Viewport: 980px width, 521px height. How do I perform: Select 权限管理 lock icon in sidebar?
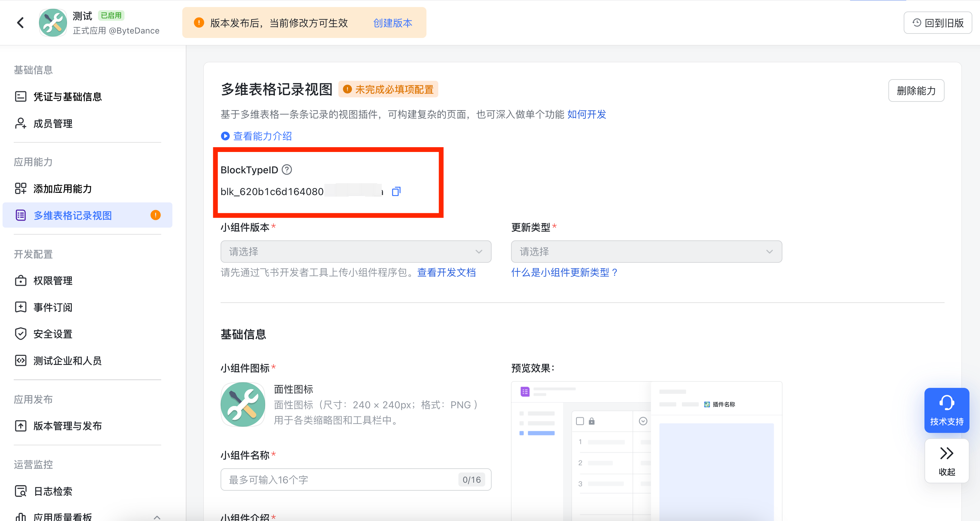[x=20, y=281]
